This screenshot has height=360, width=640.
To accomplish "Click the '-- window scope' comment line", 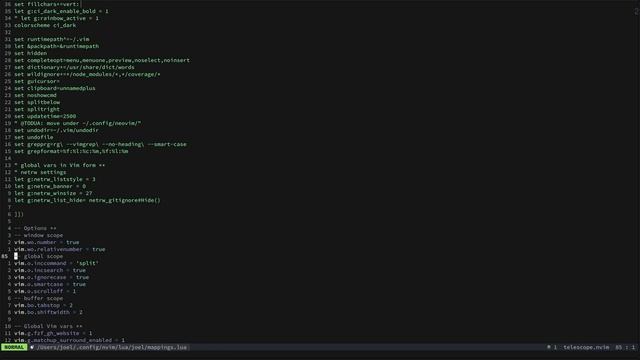I will coord(38,235).
